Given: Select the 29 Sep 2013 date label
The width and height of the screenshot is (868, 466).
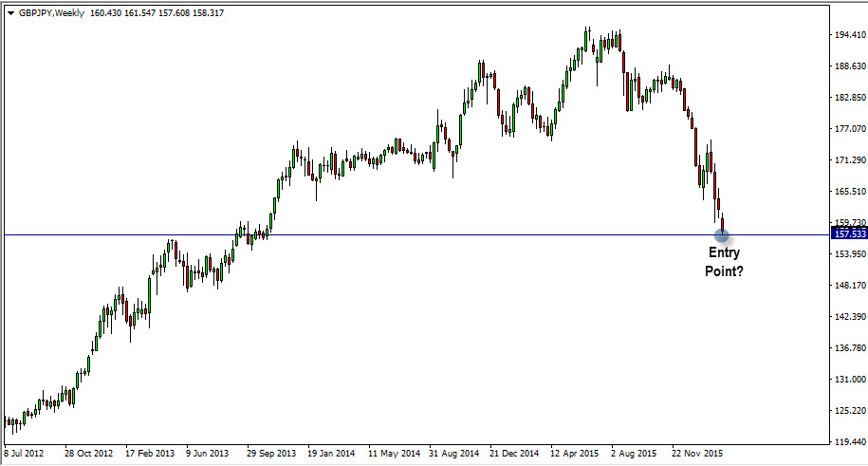Looking at the screenshot, I should tap(273, 454).
